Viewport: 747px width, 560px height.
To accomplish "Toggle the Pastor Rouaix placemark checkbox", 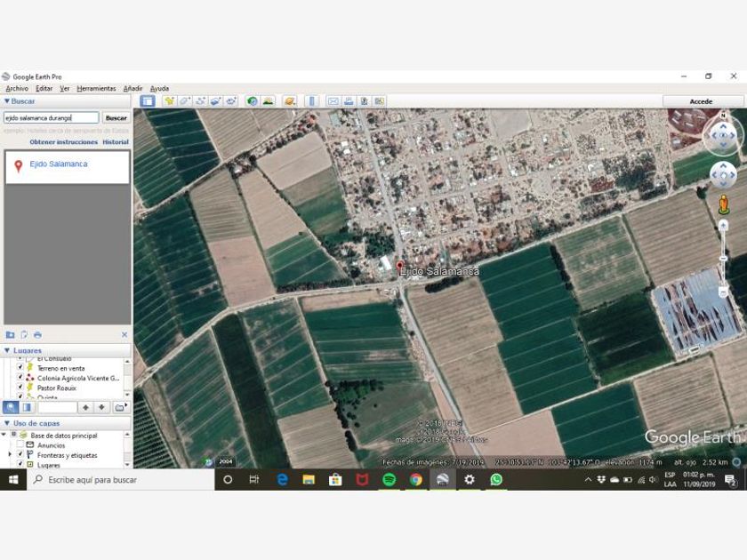I will click(20, 388).
